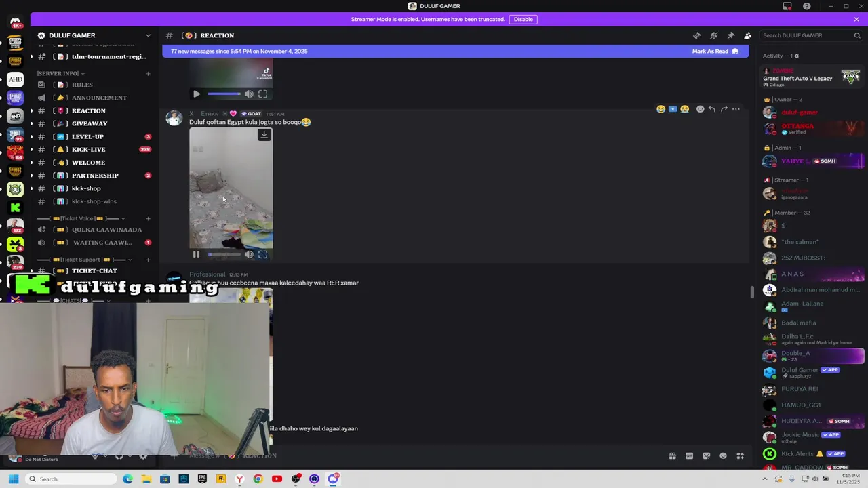Mark new messages as read
868x488 pixels.
(x=715, y=51)
